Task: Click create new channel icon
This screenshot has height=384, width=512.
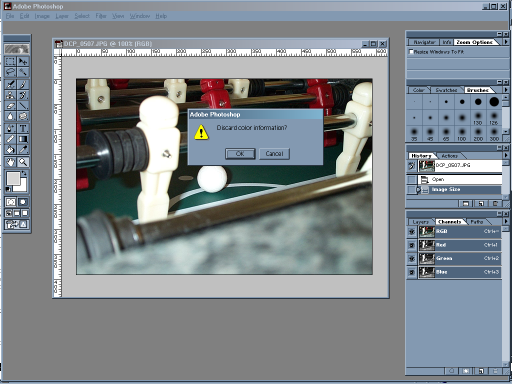Action: [x=481, y=371]
